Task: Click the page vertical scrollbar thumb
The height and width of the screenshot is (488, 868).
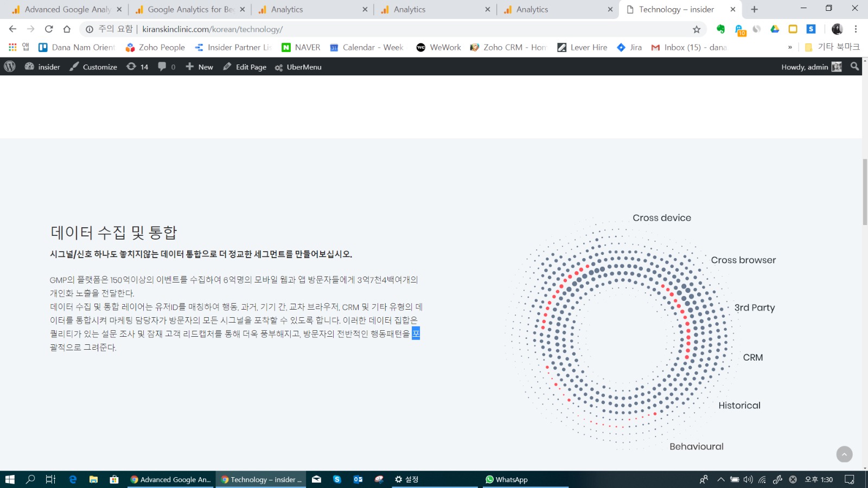Action: [865, 192]
